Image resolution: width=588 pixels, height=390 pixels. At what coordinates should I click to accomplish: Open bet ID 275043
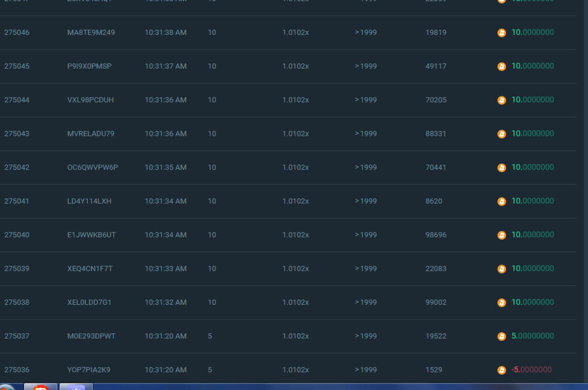pyautogui.click(x=16, y=134)
